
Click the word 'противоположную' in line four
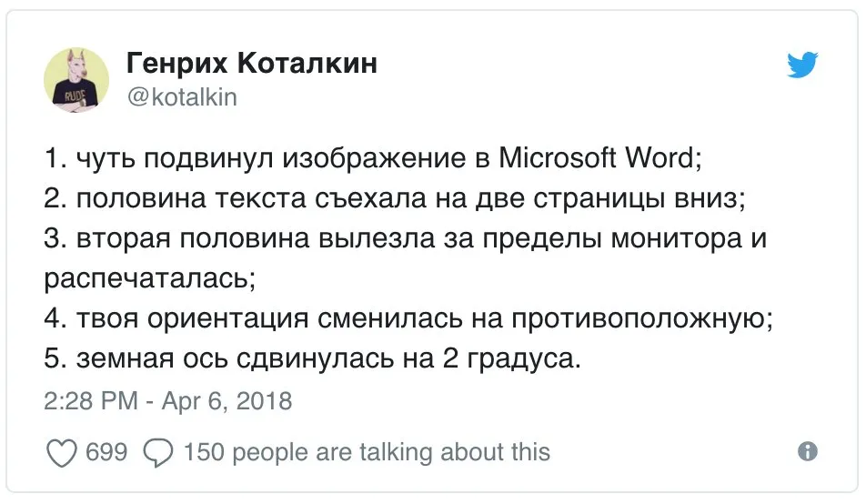pos(638,319)
